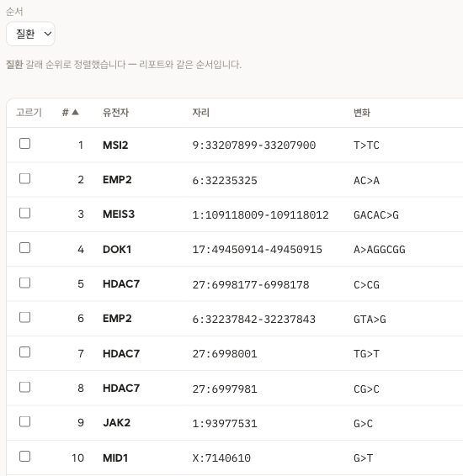Click gene name MEIS3

tap(119, 214)
